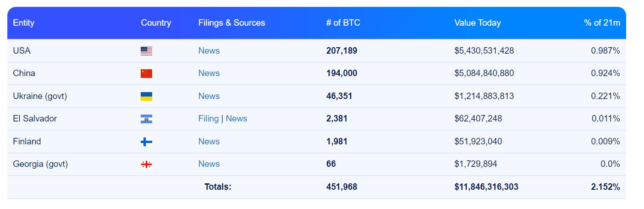Open Ukraine (govt) News source link

point(209,96)
